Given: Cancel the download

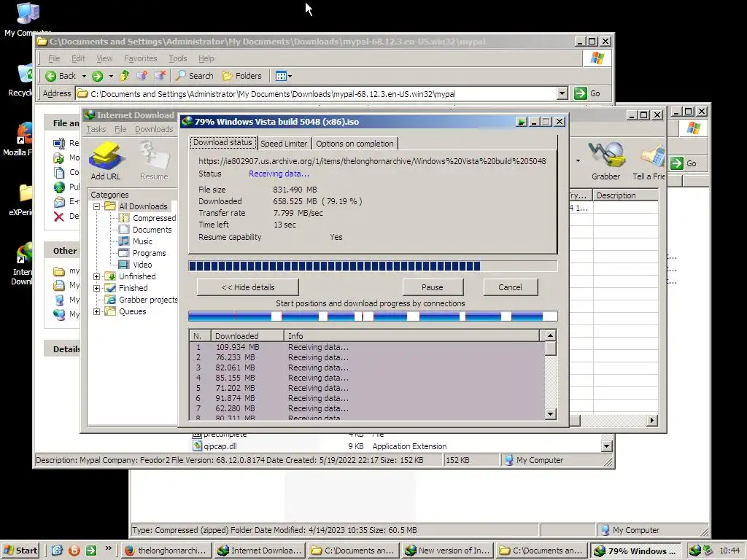Looking at the screenshot, I should point(510,287).
